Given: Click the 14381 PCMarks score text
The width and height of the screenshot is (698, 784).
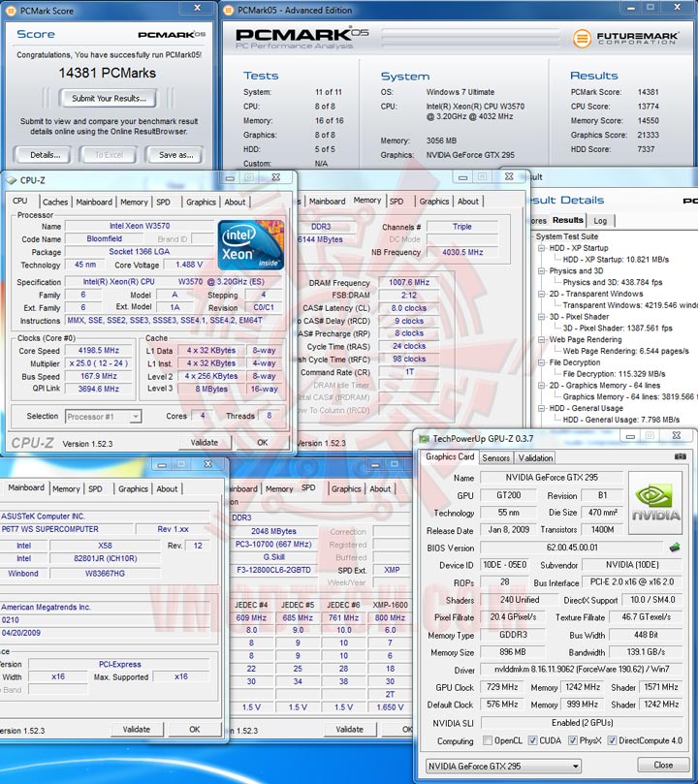Looking at the screenshot, I should (x=108, y=73).
